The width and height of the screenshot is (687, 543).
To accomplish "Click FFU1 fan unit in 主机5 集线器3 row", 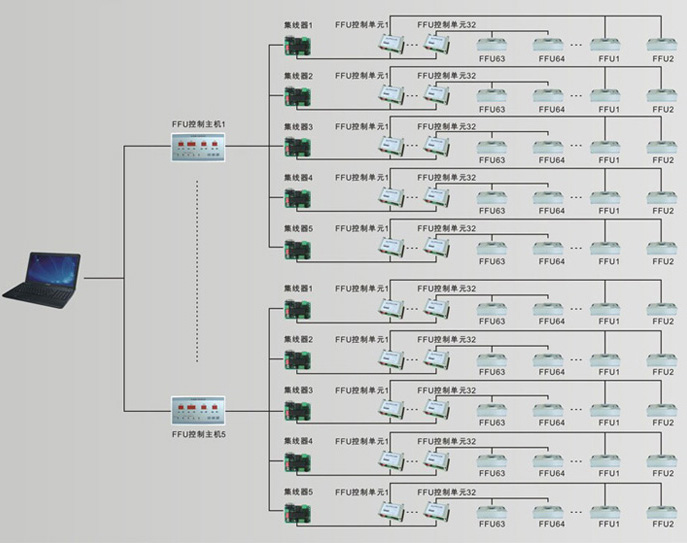I will coord(605,410).
